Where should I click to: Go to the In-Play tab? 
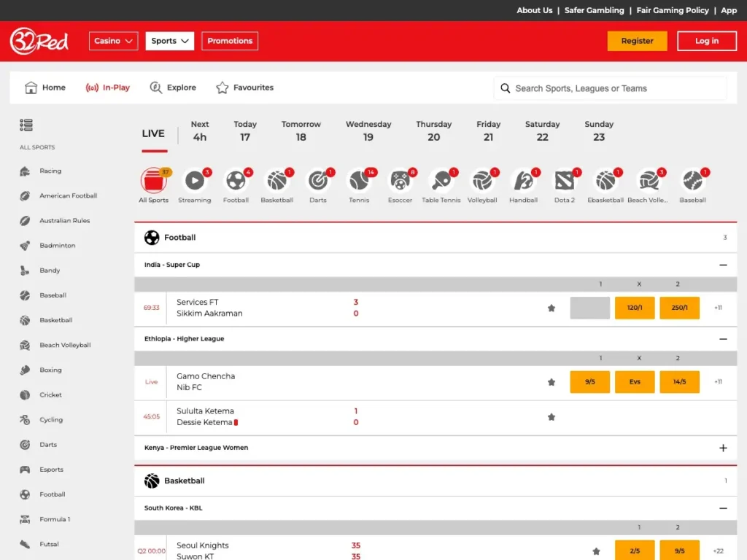pyautogui.click(x=108, y=87)
